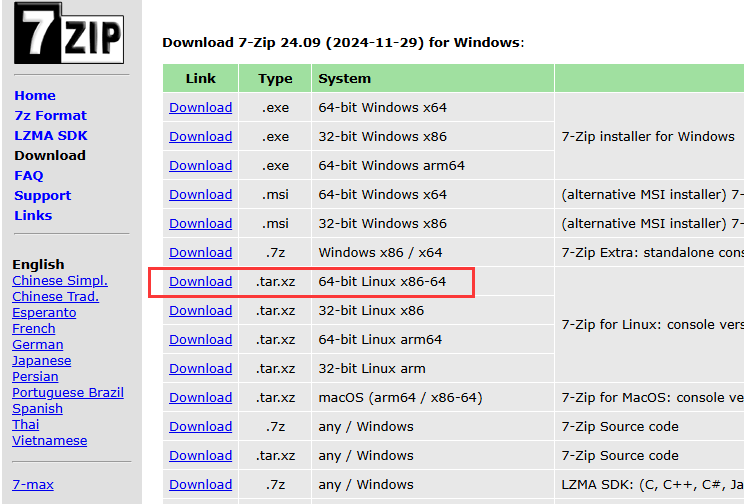
Task: Open the LZMA SDK page
Action: (x=51, y=135)
